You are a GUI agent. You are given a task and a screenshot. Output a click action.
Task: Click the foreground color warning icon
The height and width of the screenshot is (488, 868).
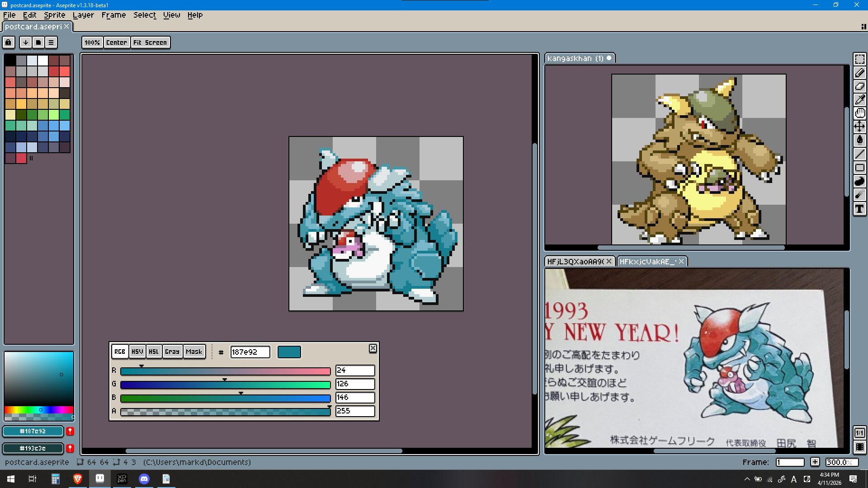tap(70, 432)
